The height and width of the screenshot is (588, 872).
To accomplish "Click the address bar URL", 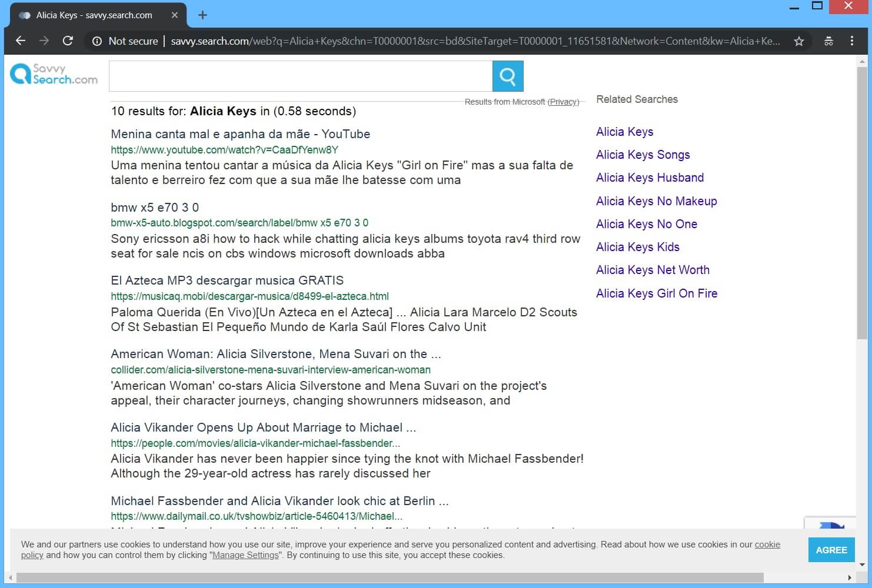I will 475,41.
